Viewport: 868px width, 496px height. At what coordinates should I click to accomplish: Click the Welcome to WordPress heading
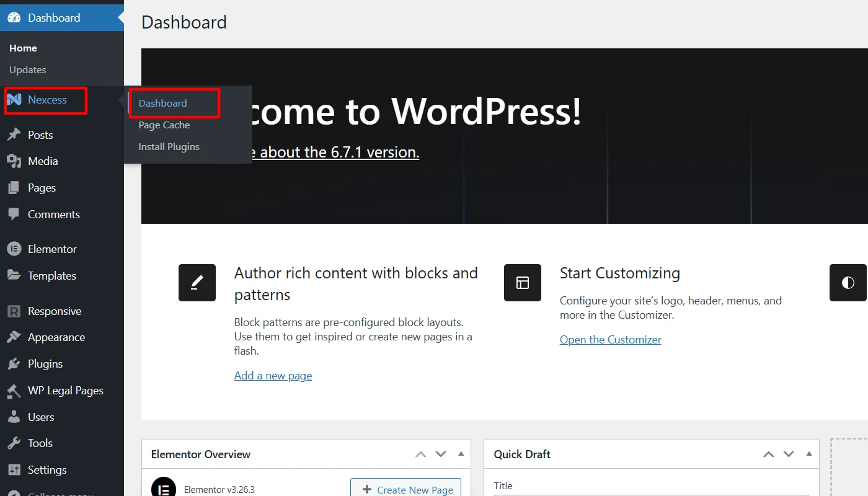(417, 112)
